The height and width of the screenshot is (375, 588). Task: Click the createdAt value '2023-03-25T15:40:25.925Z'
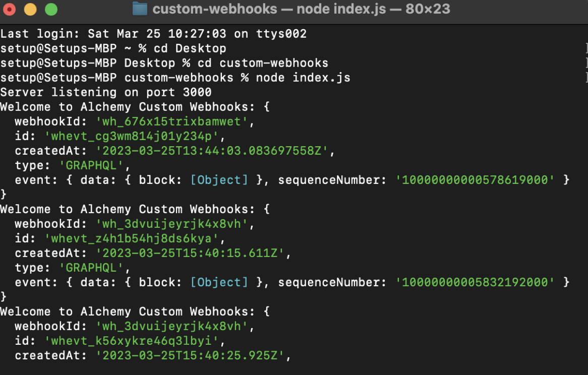194,355
